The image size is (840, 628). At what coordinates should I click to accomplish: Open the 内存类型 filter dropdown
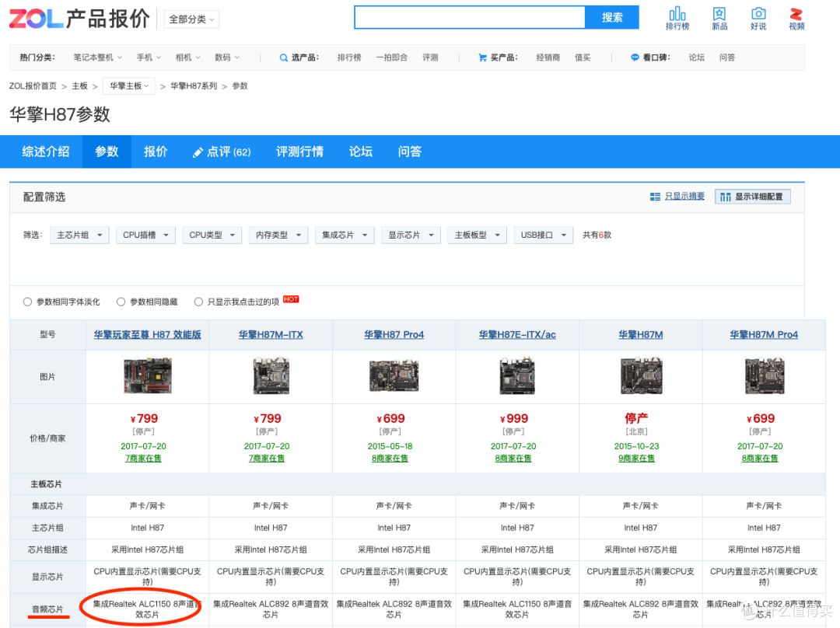278,235
